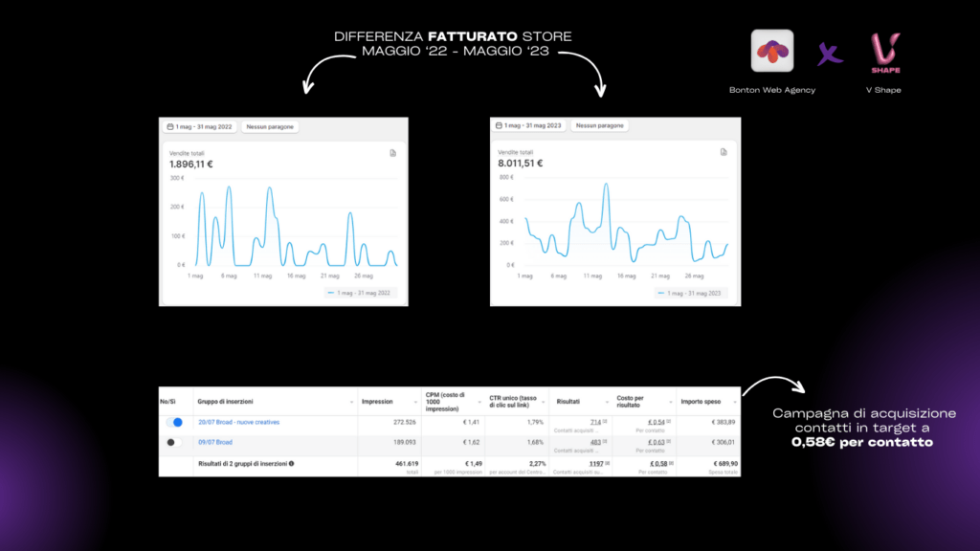This screenshot has height=551, width=980.
Task: Click the Bonton Web Agency caption text
Action: [772, 90]
